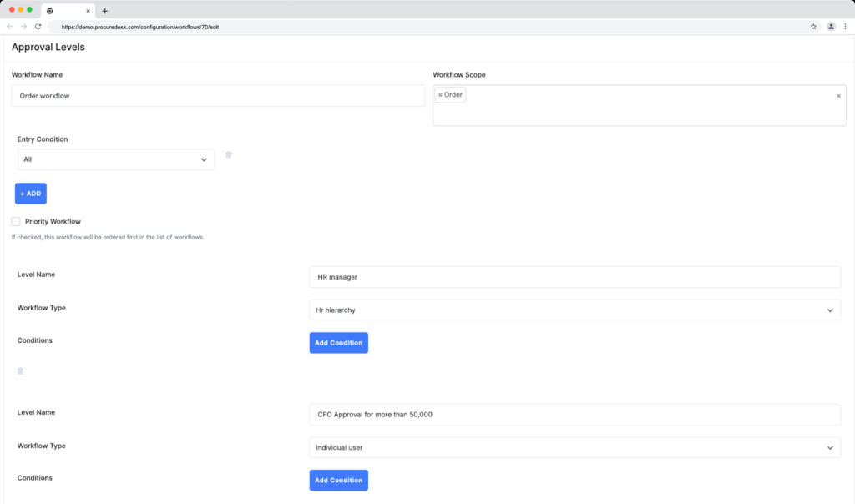Click the browser forward arrow
This screenshot has height=504, width=855.
point(23,26)
